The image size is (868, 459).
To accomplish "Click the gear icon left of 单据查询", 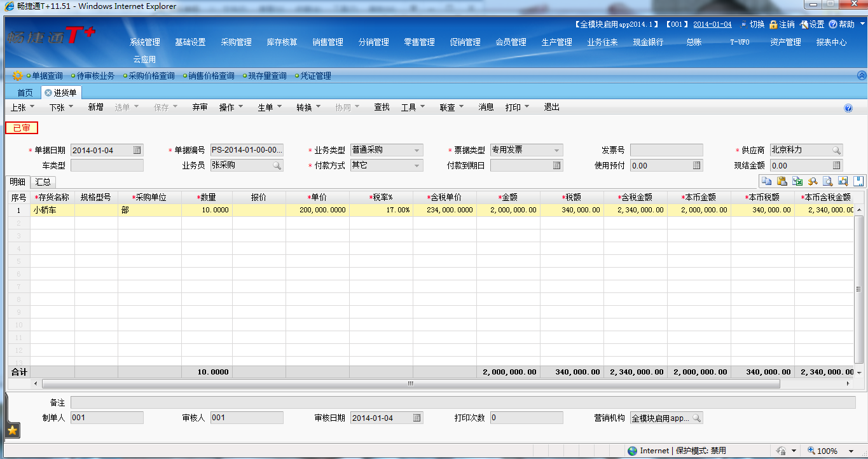I will pos(17,76).
